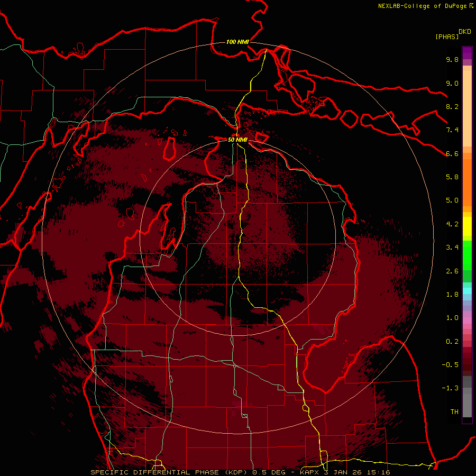This screenshot has height=476, width=476.
Task: Select the 8.2 scale value
Action: click(452, 106)
